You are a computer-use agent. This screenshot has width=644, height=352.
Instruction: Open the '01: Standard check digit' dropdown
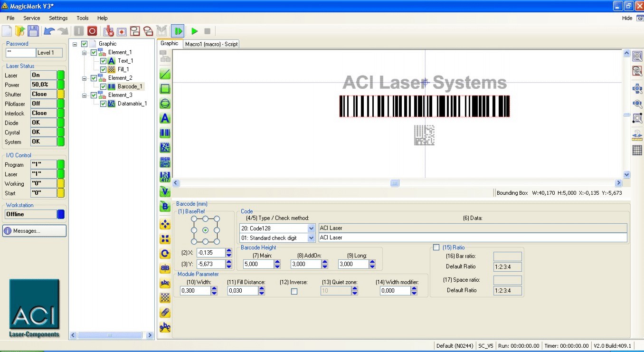[x=312, y=238]
